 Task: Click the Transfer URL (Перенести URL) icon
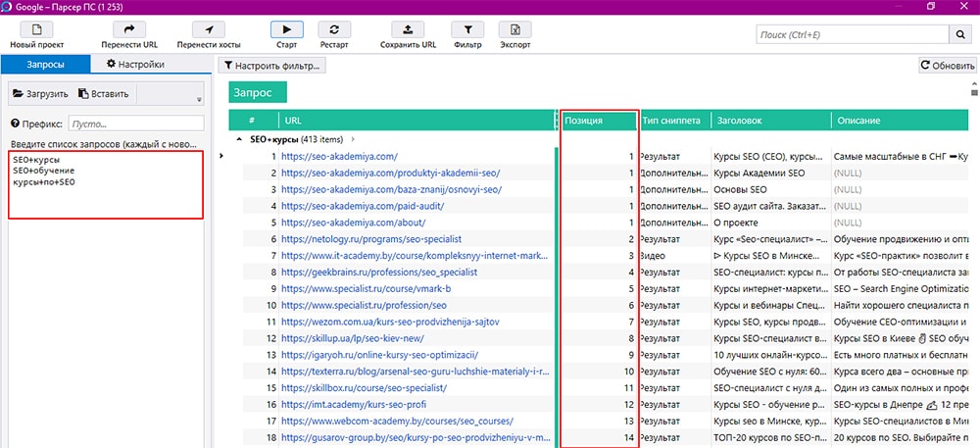(x=130, y=29)
